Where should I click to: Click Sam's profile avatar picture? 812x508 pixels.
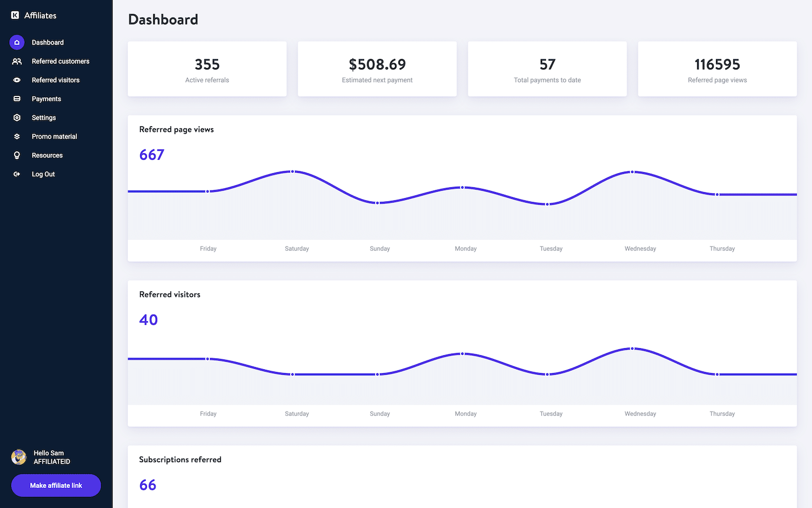19,457
